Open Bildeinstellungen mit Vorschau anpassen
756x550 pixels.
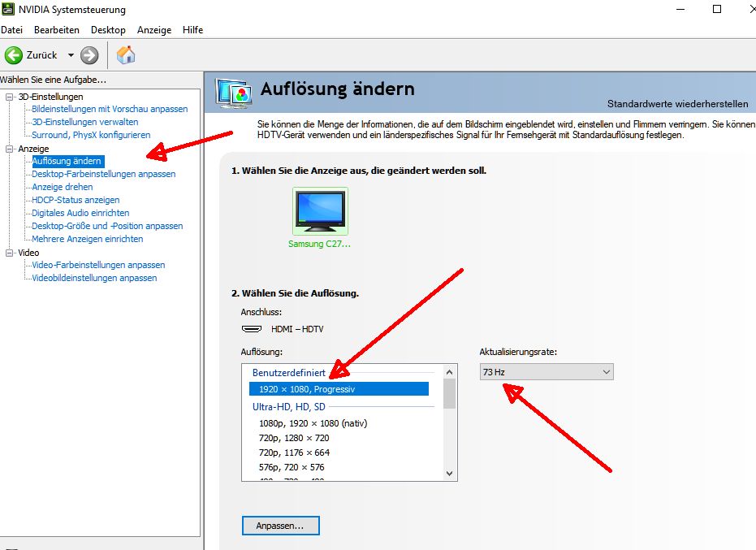pyautogui.click(x=110, y=109)
